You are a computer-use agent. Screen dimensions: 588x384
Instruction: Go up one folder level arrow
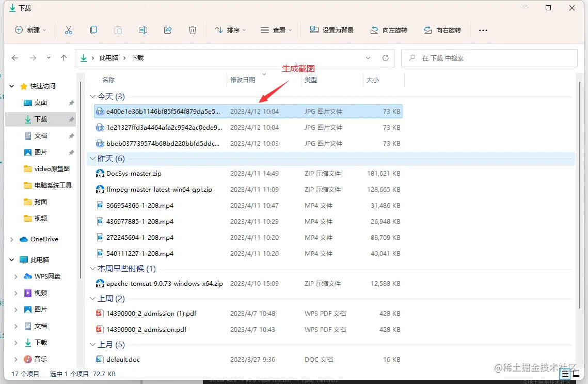point(63,58)
